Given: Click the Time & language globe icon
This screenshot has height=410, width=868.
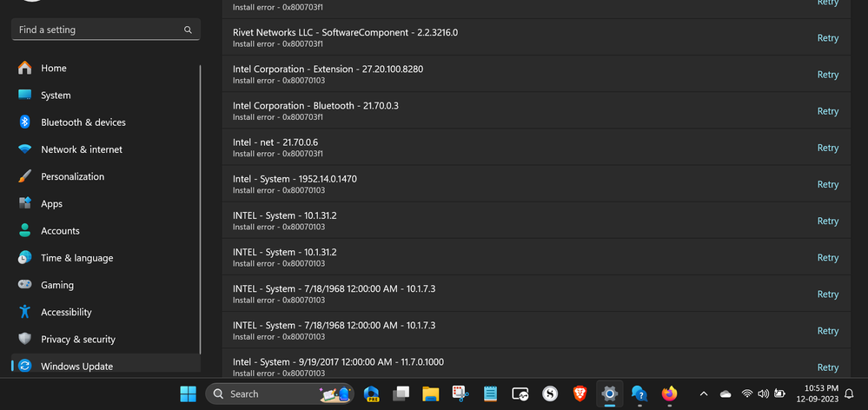Looking at the screenshot, I should pyautogui.click(x=24, y=258).
